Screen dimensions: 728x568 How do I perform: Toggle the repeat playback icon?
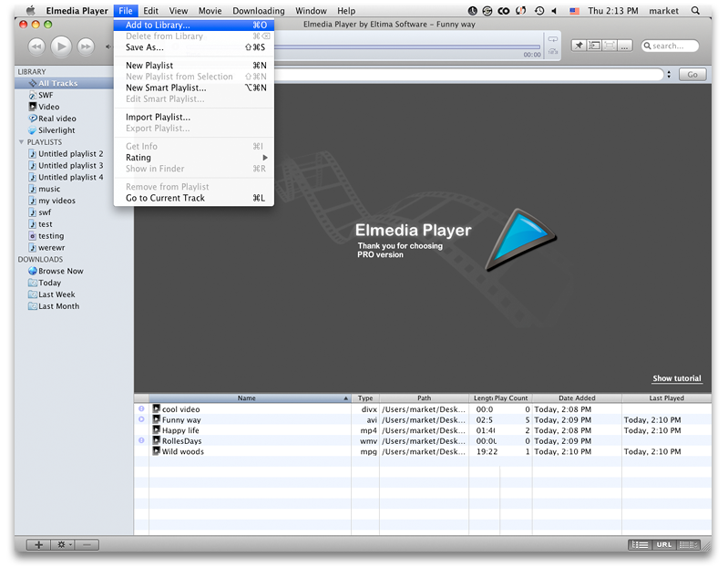pos(552,39)
